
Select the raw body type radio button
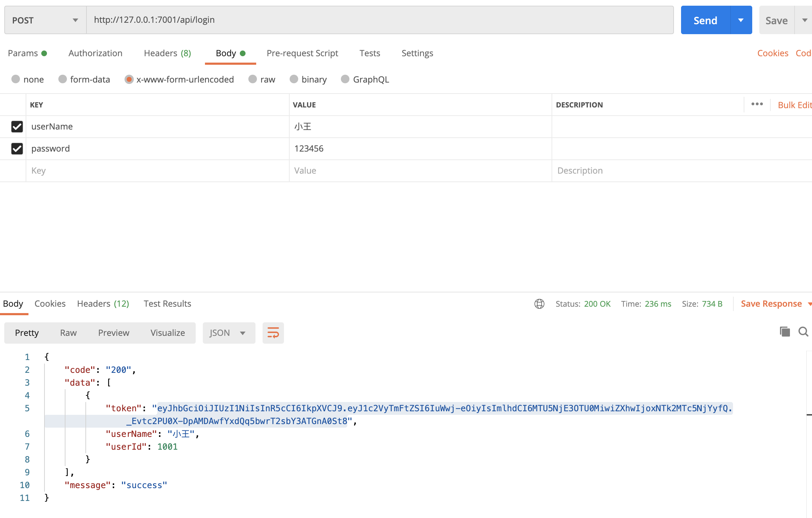(x=253, y=79)
